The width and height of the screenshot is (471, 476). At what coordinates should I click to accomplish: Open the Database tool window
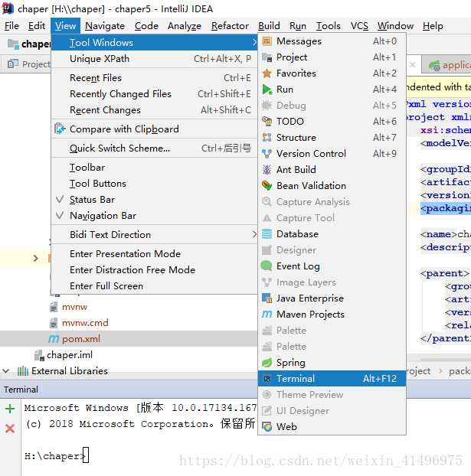[332, 234]
